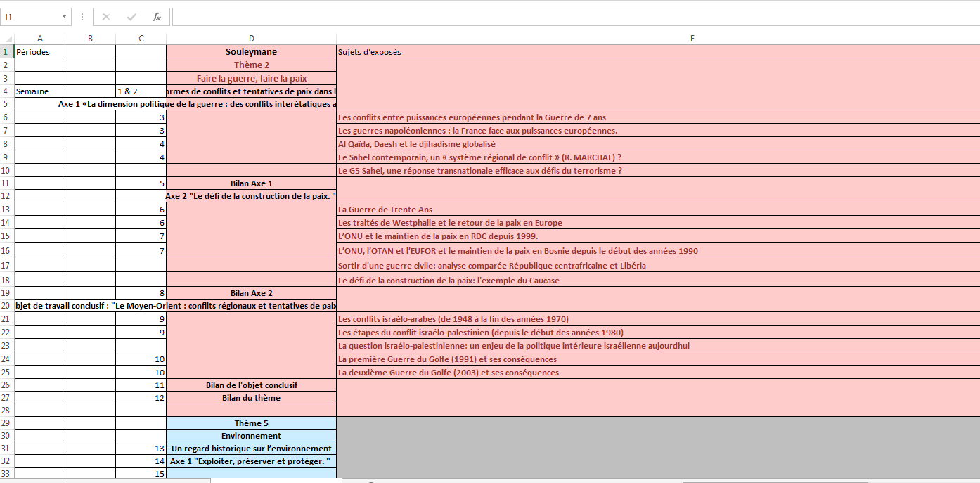Select 'Les étapes du conflit israélo-palestinien' cell
Image resolution: width=980 pixels, height=483 pixels.
[658, 333]
